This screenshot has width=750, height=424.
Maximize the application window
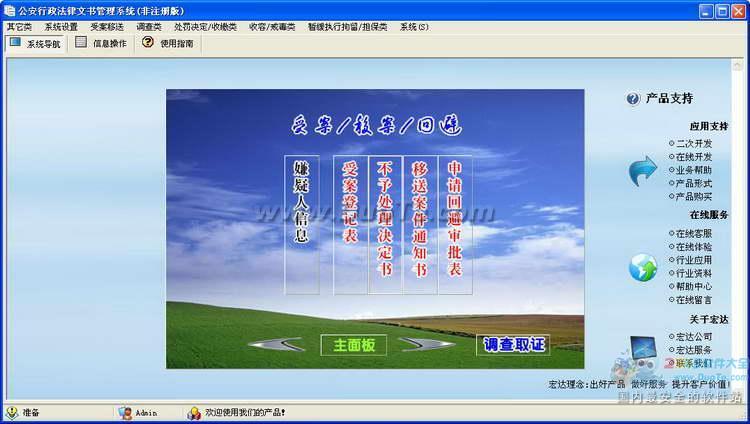[x=722, y=11]
